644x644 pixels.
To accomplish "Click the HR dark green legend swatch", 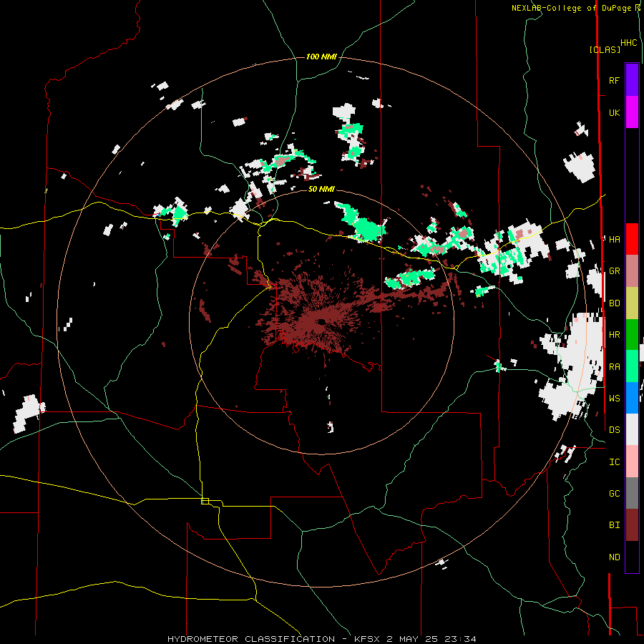I will 632,334.
